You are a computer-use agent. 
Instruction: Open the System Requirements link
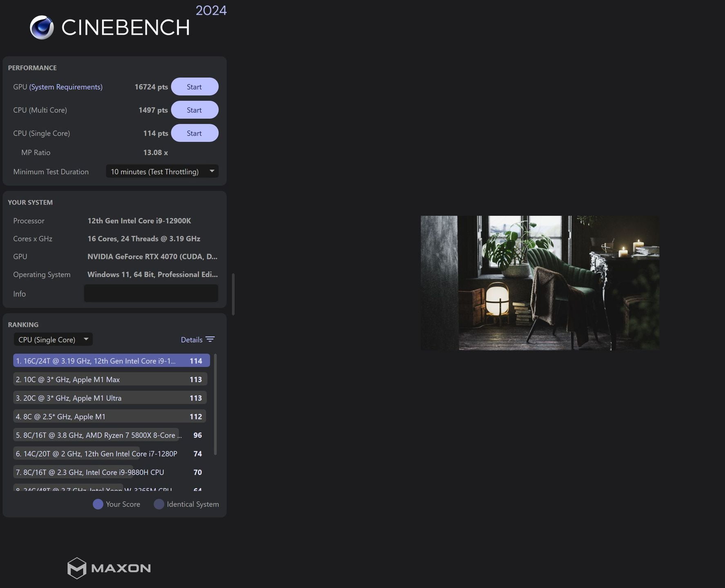pyautogui.click(x=66, y=87)
